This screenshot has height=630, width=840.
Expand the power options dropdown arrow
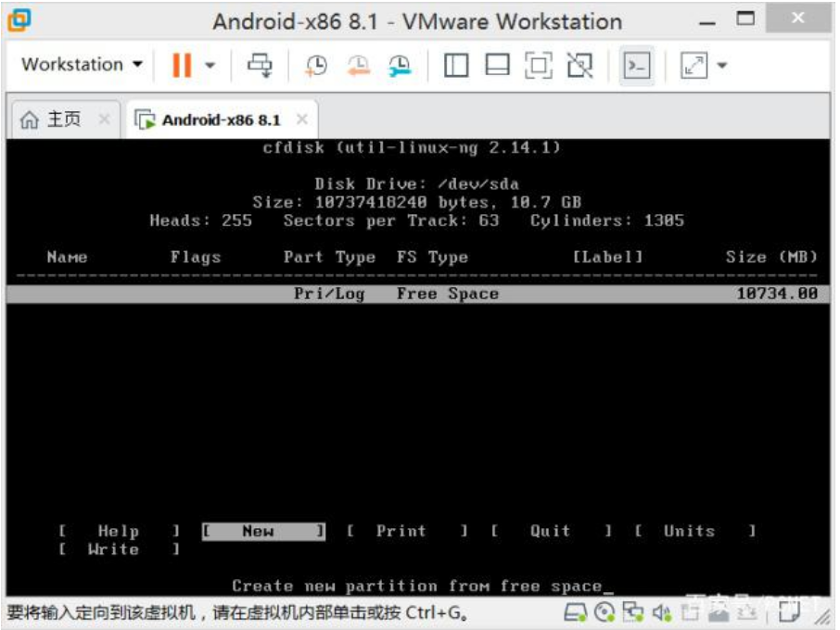point(210,65)
